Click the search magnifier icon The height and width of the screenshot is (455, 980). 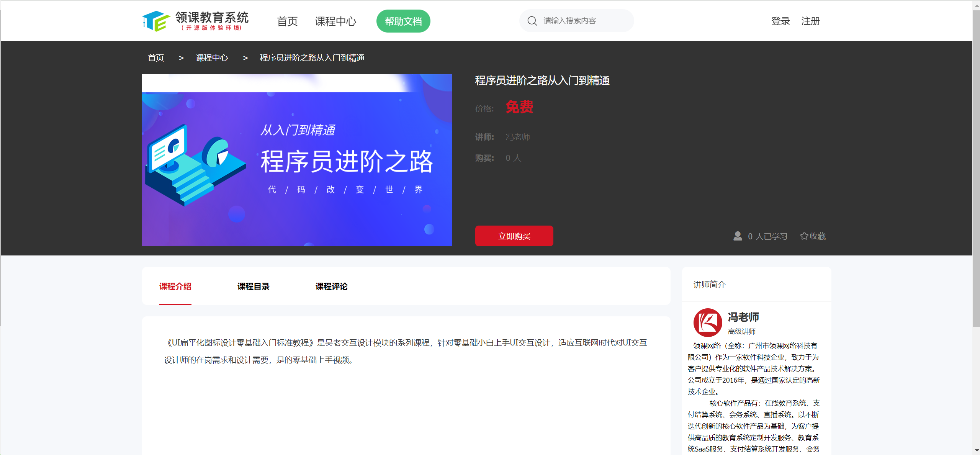tap(532, 21)
